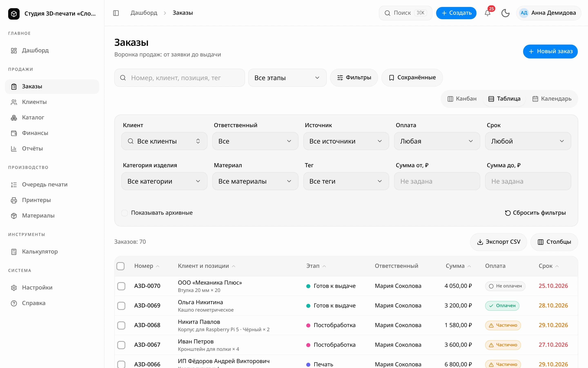Click the studio logo cube icon
Screen dimensions: 588x368
[14, 14]
